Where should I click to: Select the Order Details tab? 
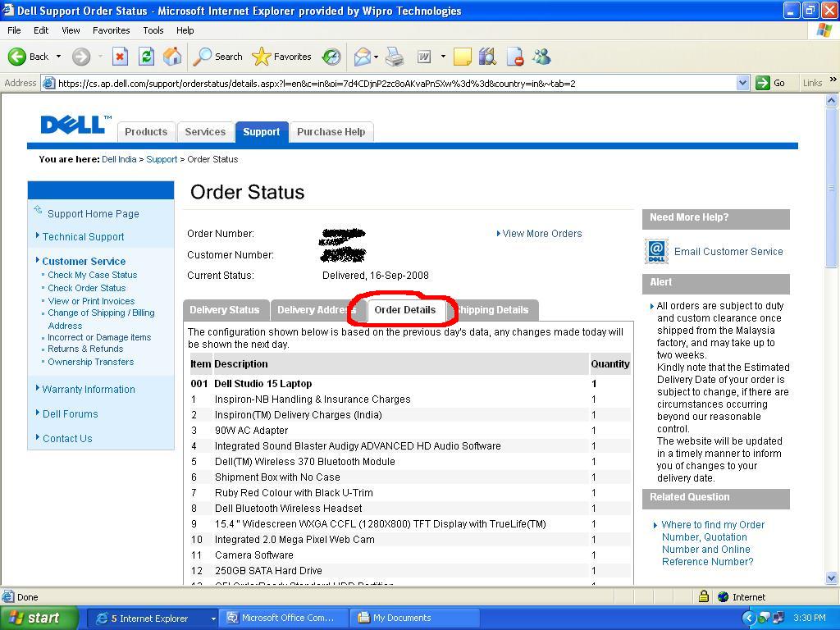405,309
